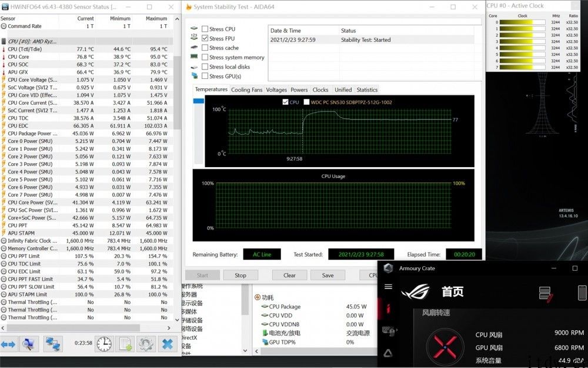This screenshot has height=368, width=588.
Task: Enable the Stress CPU checkbox
Action: pyautogui.click(x=205, y=29)
